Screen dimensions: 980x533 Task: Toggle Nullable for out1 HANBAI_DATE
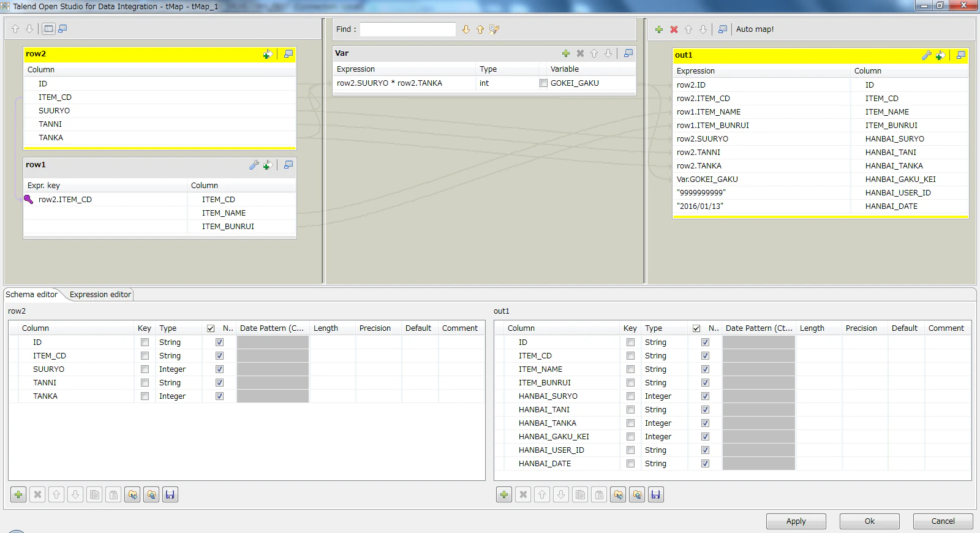tap(705, 464)
